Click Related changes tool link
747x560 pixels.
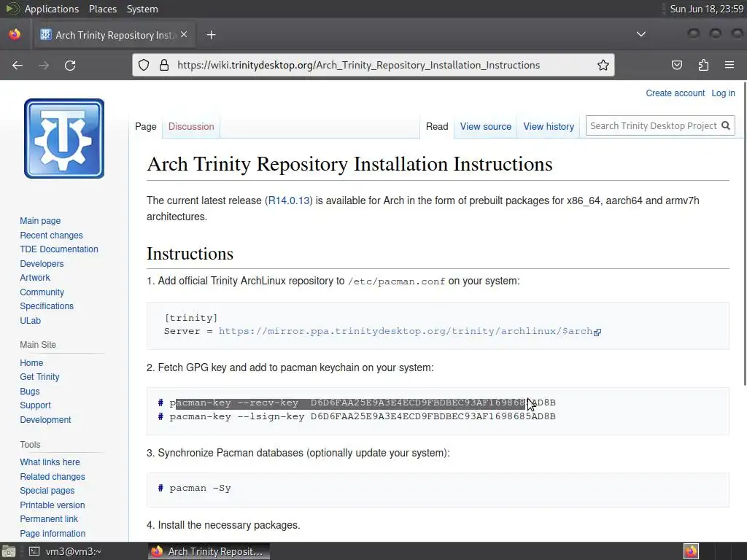point(53,477)
